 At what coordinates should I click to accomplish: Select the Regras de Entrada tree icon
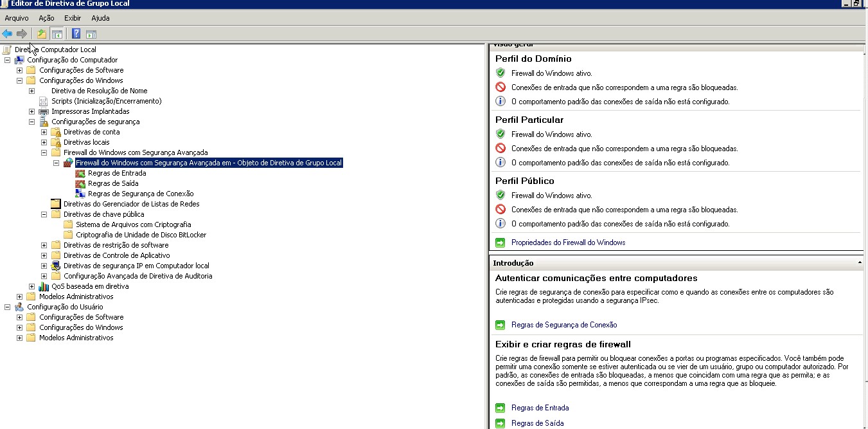click(80, 173)
